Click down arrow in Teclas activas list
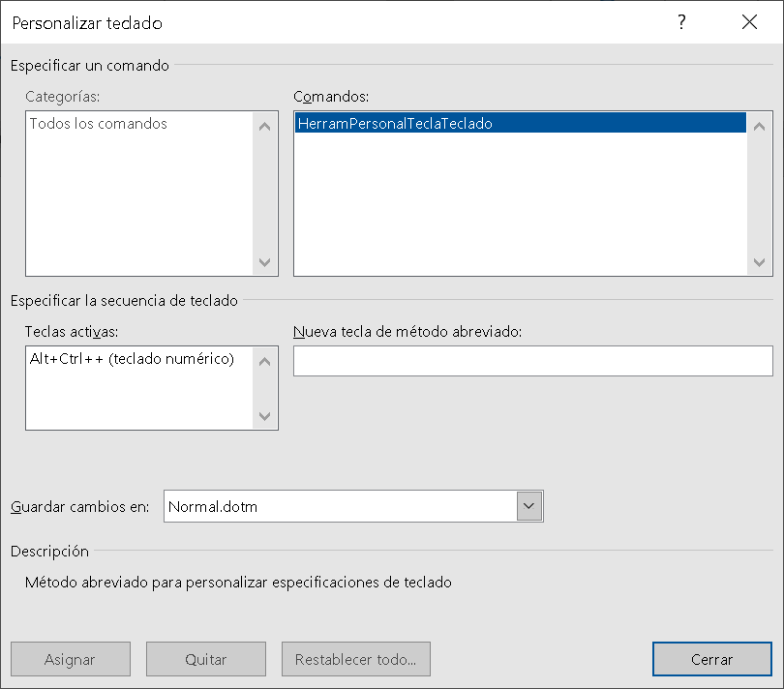 pyautogui.click(x=265, y=416)
